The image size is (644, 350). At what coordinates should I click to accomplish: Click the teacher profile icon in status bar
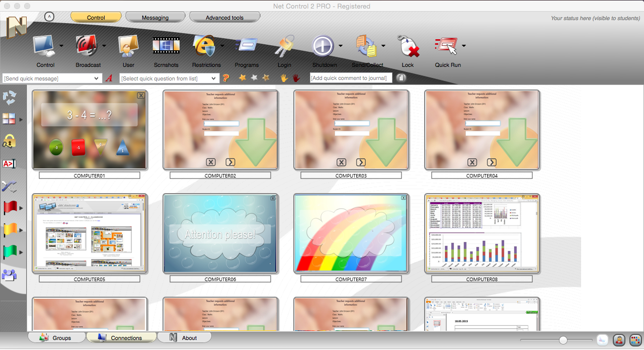click(x=619, y=340)
